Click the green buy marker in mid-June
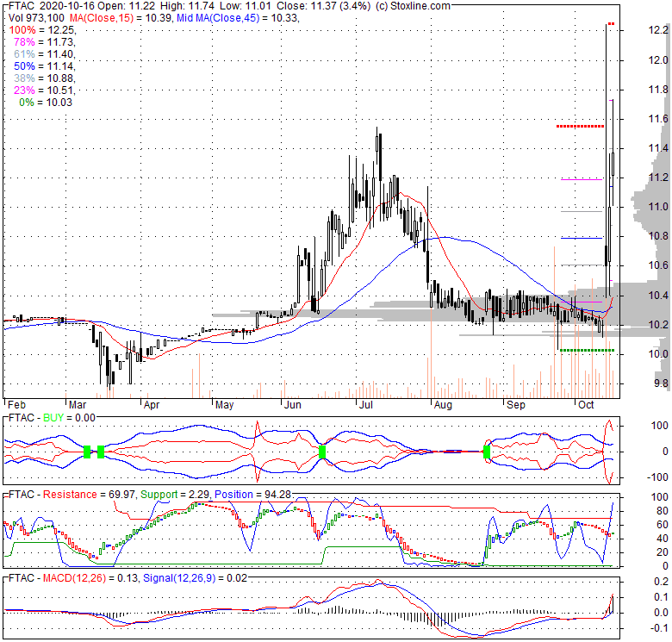Viewport: 672px width, 642px height. [x=322, y=452]
